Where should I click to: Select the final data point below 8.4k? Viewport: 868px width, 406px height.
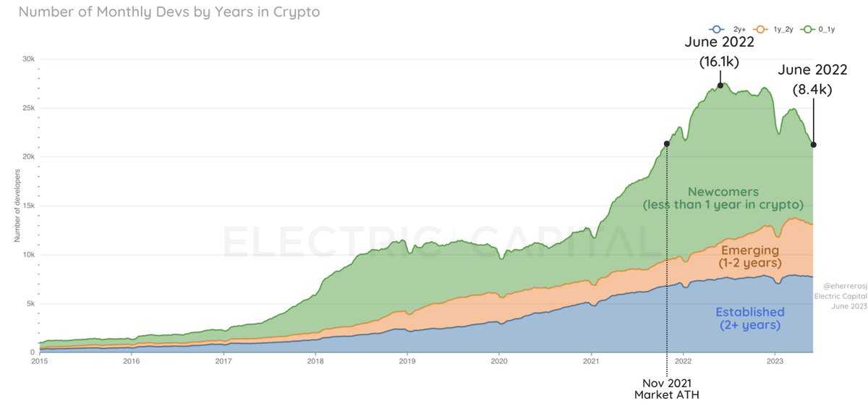pos(814,145)
